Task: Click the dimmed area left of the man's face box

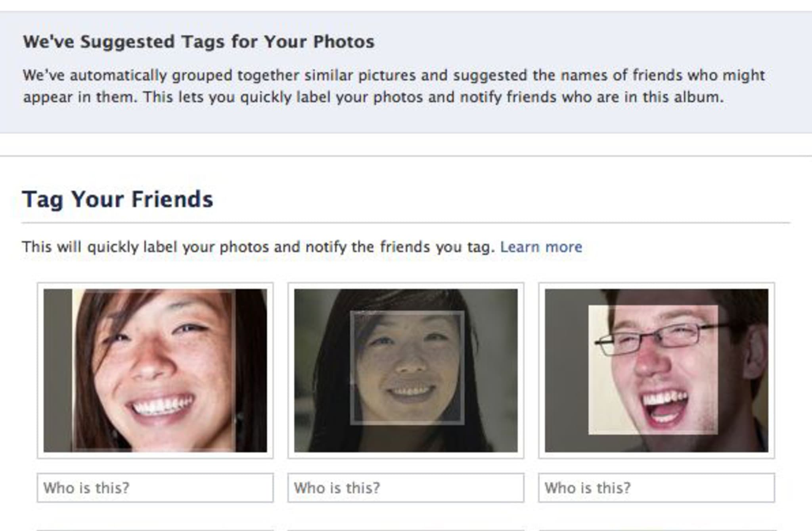Action: (x=566, y=370)
